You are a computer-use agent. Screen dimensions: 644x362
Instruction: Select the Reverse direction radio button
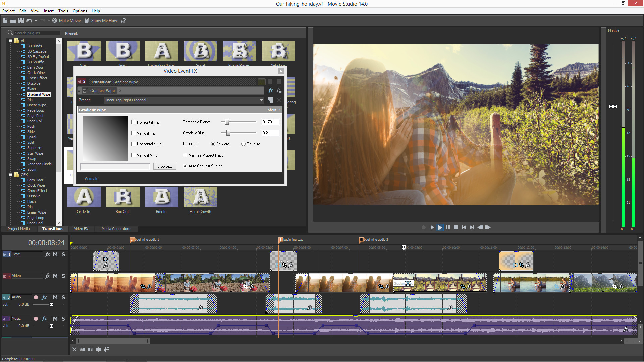[243, 144]
